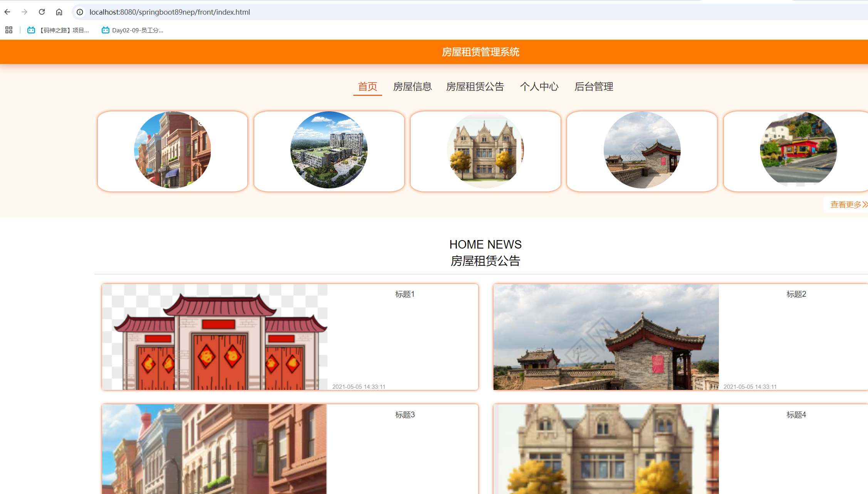This screenshot has height=494, width=868.
Task: Click the 标题2 news title
Action: pyautogui.click(x=796, y=294)
